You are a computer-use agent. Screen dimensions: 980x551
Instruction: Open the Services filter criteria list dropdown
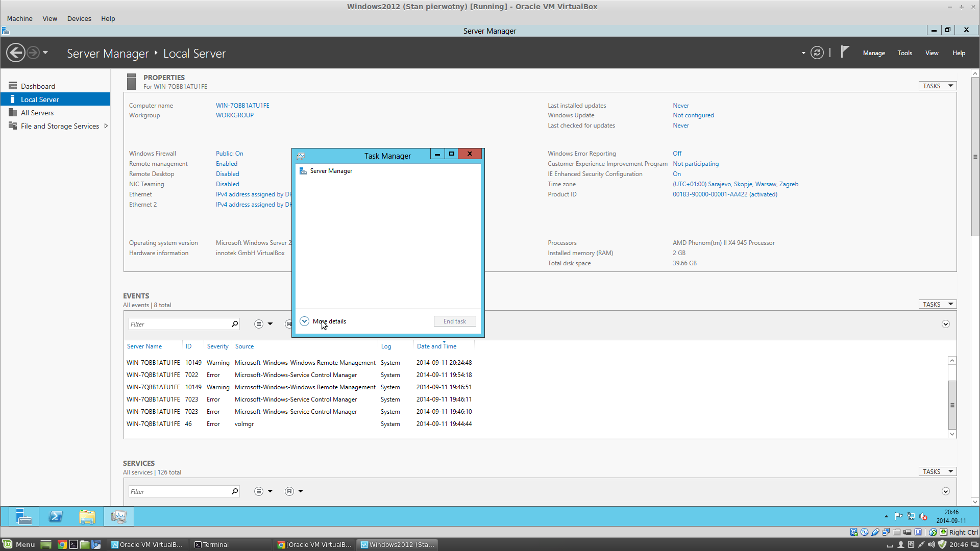[263, 491]
